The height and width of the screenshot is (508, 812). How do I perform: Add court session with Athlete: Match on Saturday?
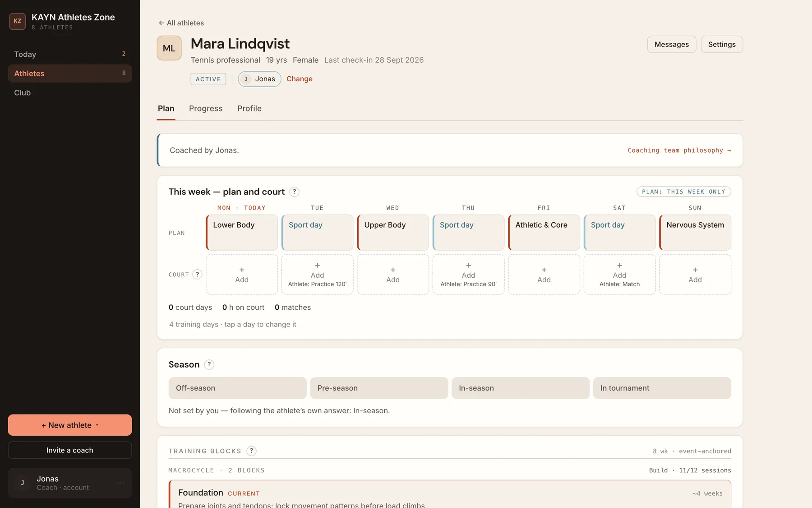click(x=620, y=275)
